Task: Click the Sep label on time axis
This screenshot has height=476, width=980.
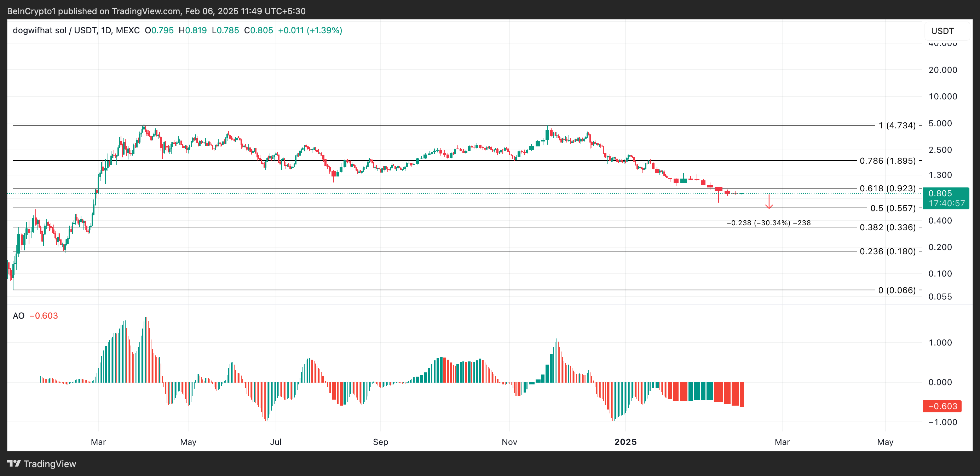Action: coord(380,442)
